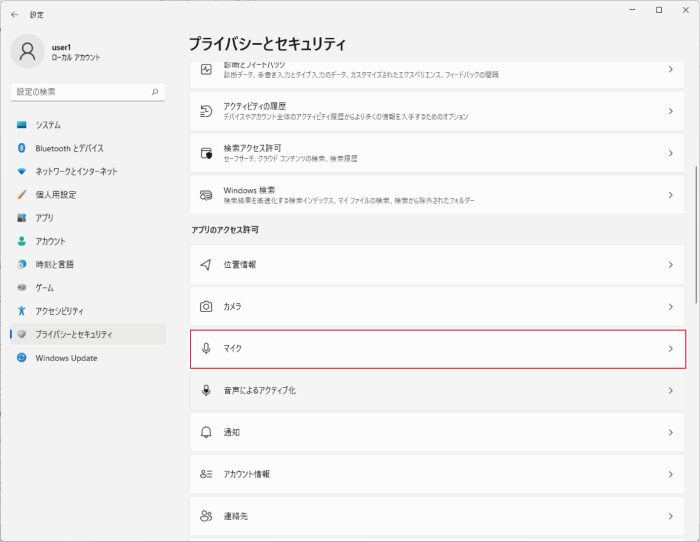The image size is (700, 542).
Task: Open アカウント情報 via its chevron
Action: click(671, 474)
